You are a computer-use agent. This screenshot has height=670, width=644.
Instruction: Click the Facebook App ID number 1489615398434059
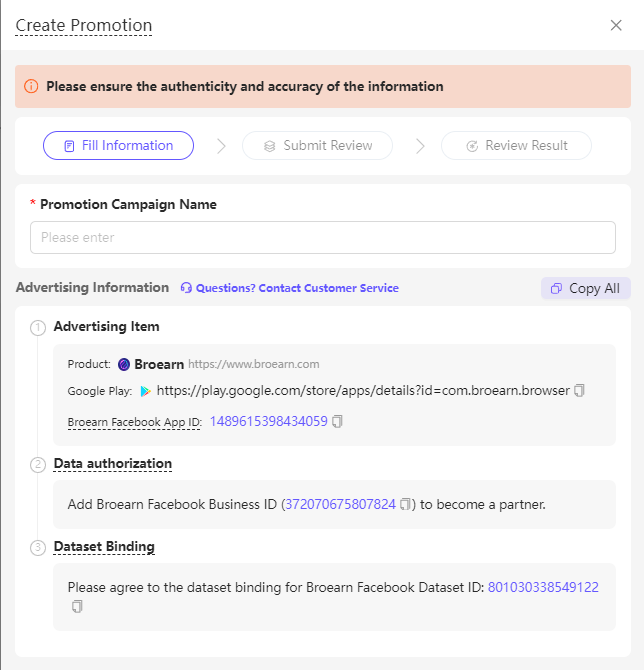pos(268,422)
